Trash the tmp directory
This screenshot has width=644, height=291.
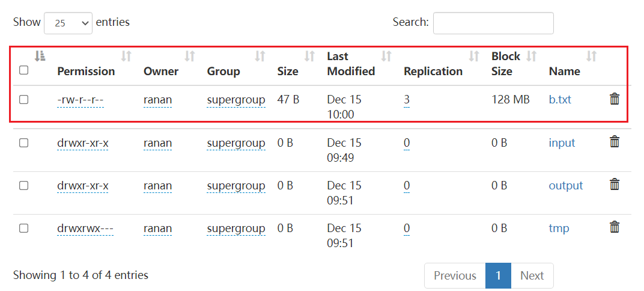click(615, 227)
